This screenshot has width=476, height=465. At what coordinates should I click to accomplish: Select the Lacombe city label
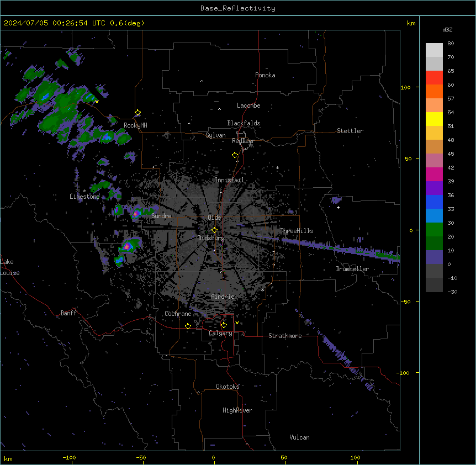coord(248,105)
